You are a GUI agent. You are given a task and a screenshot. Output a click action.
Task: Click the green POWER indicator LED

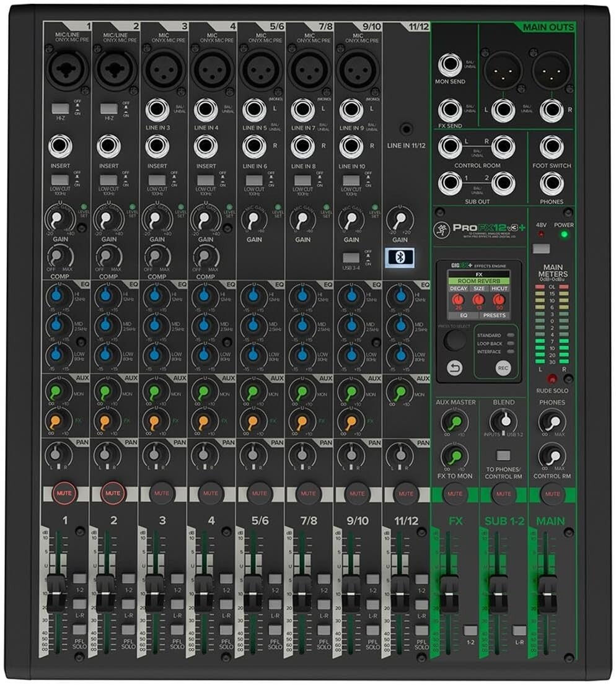coord(563,234)
